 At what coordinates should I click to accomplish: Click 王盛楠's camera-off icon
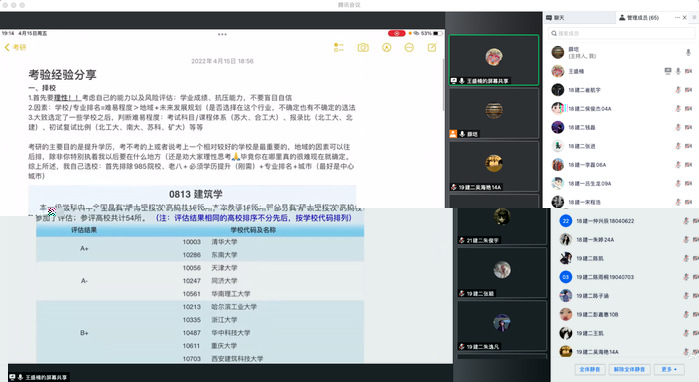coord(688,71)
